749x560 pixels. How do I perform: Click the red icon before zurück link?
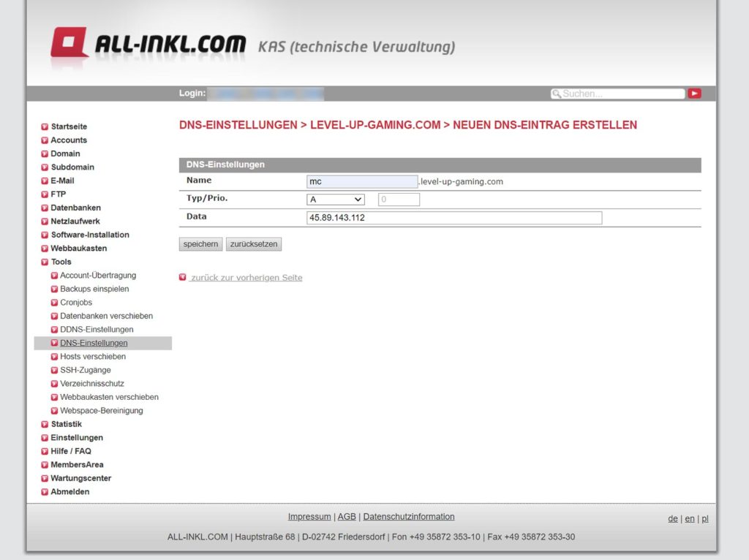click(183, 278)
